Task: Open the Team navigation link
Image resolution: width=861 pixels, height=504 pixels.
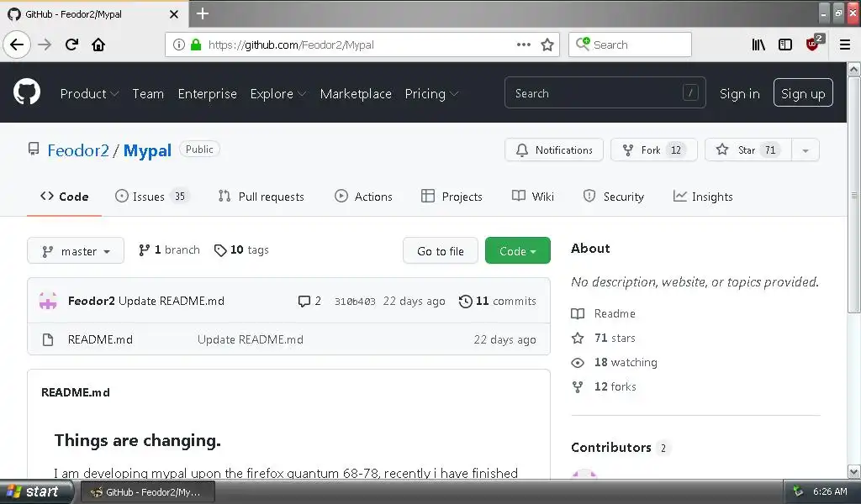Action: pyautogui.click(x=148, y=94)
